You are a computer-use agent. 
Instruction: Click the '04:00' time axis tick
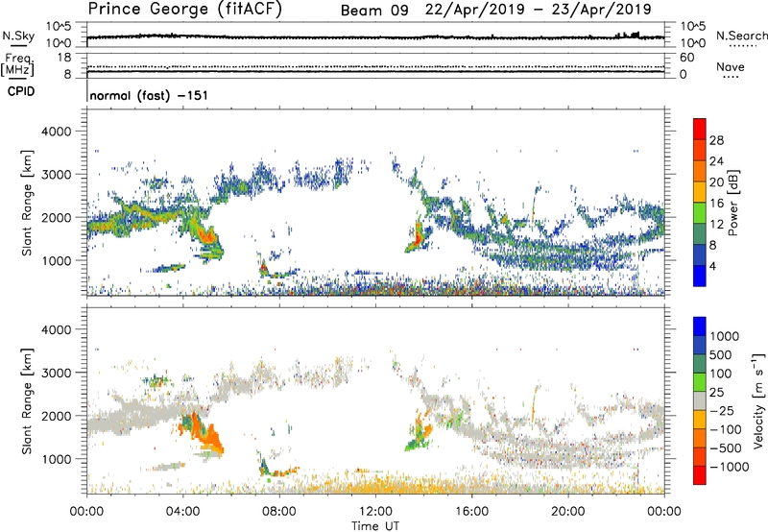(x=182, y=512)
